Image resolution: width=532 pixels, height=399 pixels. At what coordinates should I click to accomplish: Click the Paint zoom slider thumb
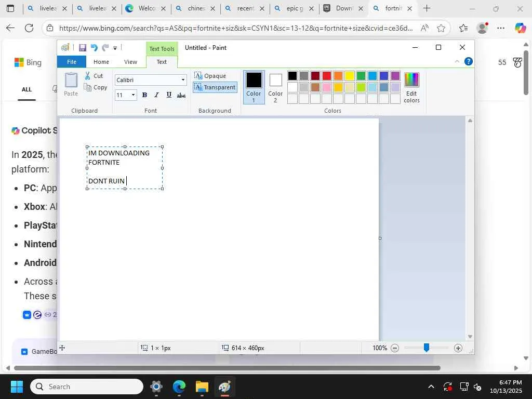(427, 348)
